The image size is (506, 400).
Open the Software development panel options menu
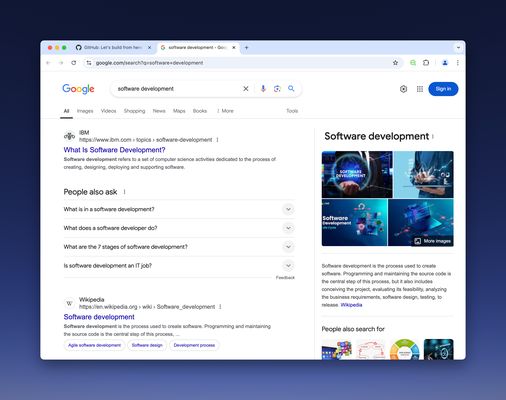433,136
